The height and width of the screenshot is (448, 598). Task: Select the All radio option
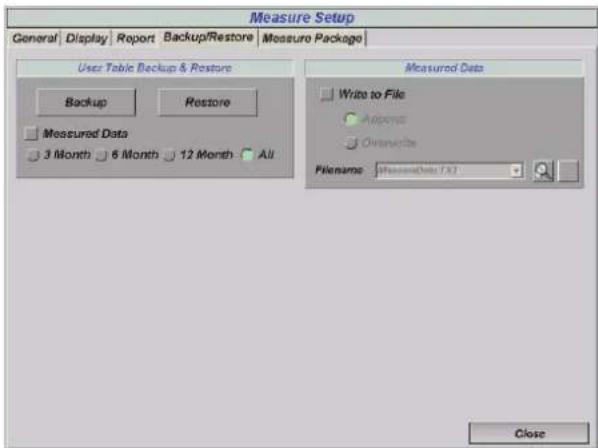(247, 155)
